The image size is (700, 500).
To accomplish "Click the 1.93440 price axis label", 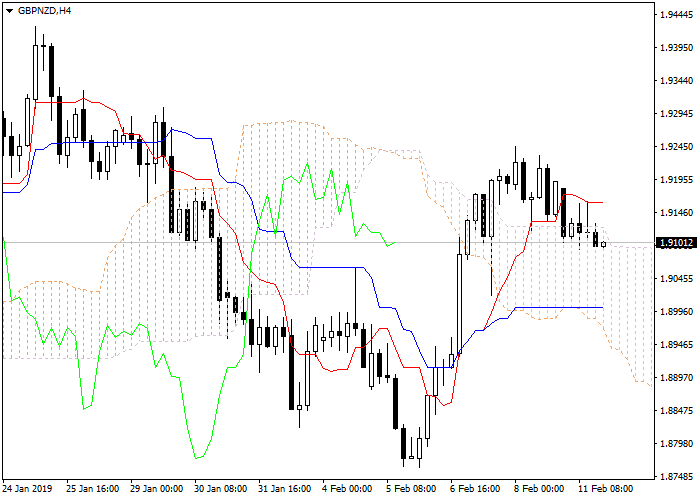I will [x=677, y=81].
